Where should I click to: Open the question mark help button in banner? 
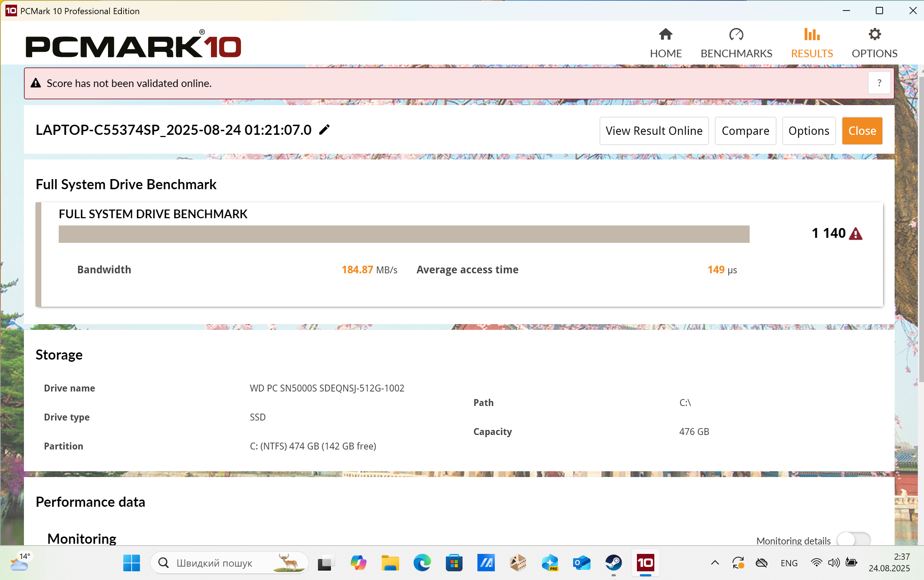click(879, 83)
